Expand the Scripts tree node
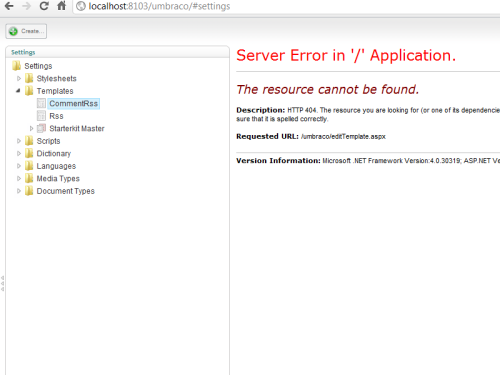Image resolution: width=500 pixels, height=375 pixels. click(x=19, y=141)
